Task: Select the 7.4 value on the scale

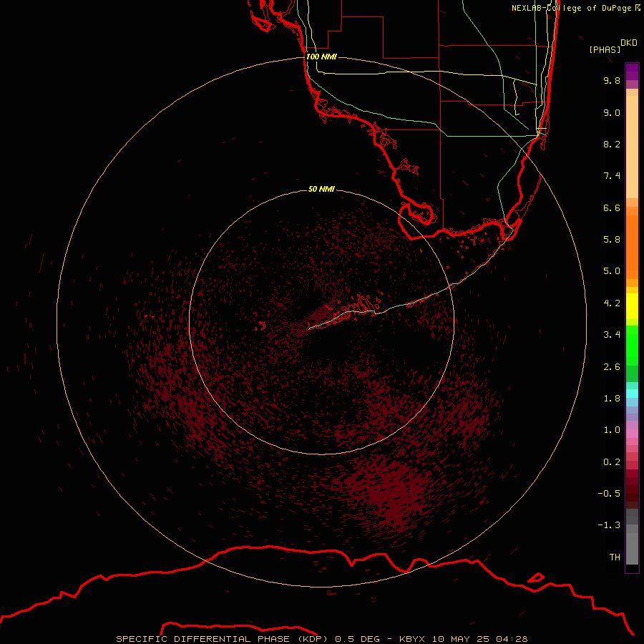Action: [612, 176]
